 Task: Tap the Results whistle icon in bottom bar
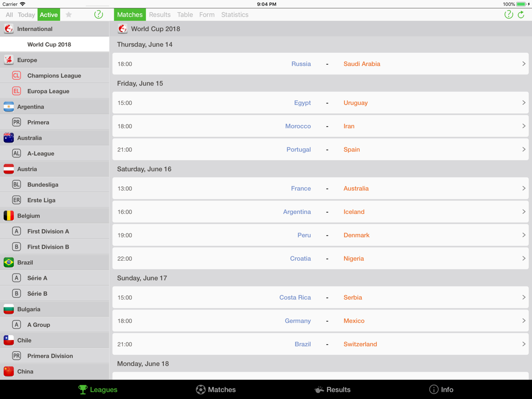319,389
